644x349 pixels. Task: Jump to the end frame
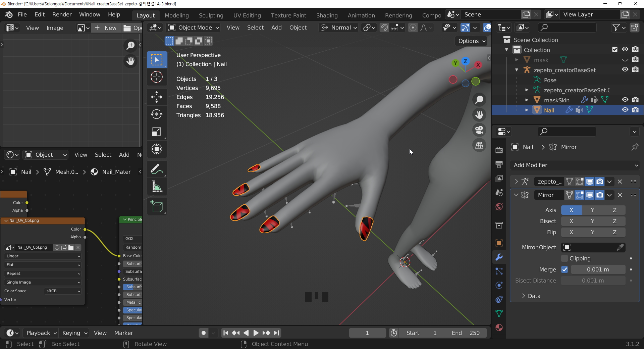(x=276, y=333)
